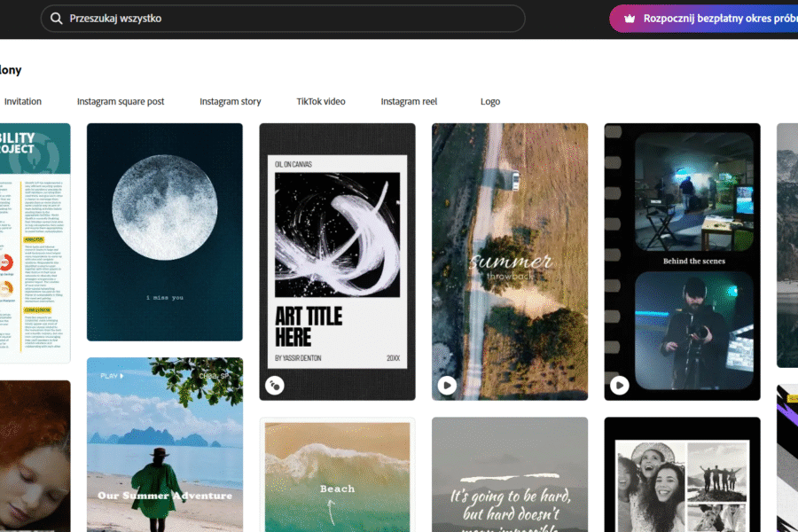
Task: Open the Our Summer Adventure template
Action: 164,443
